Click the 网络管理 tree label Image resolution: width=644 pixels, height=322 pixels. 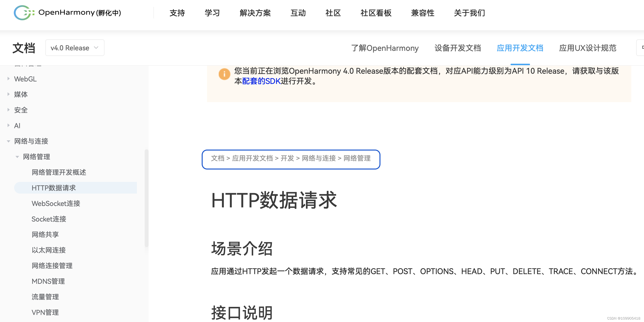point(37,157)
